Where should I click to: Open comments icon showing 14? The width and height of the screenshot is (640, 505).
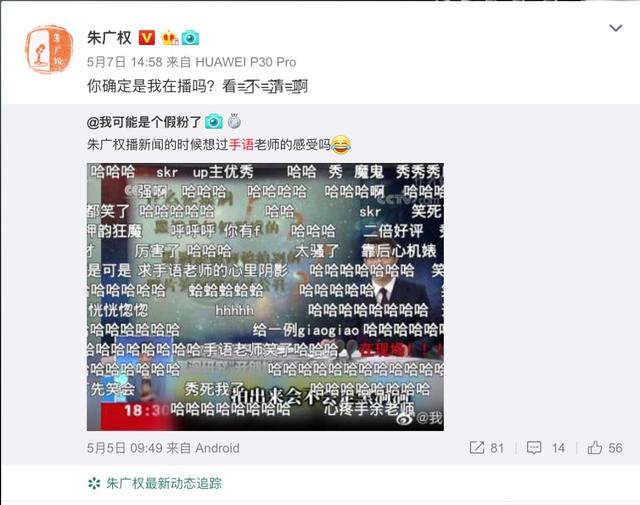[534, 448]
